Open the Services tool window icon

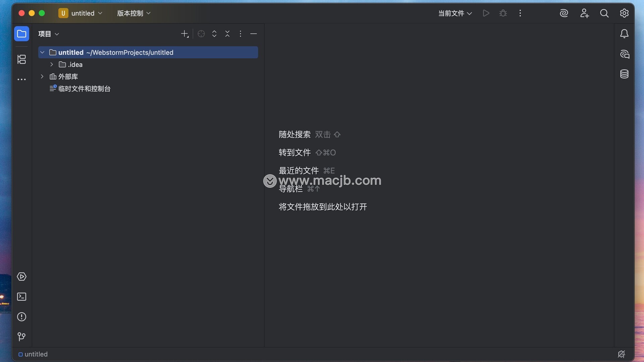pyautogui.click(x=21, y=277)
